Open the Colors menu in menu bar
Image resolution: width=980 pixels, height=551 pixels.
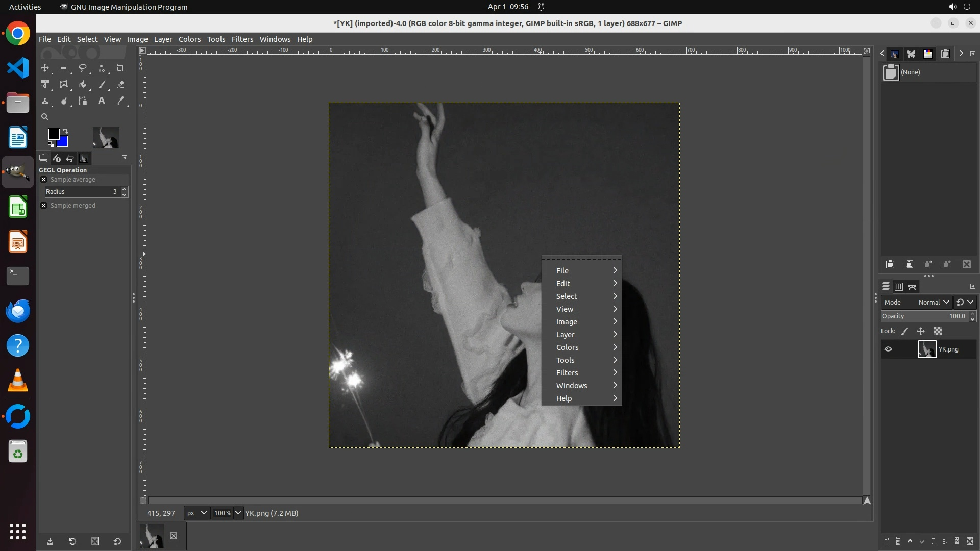coord(189,39)
